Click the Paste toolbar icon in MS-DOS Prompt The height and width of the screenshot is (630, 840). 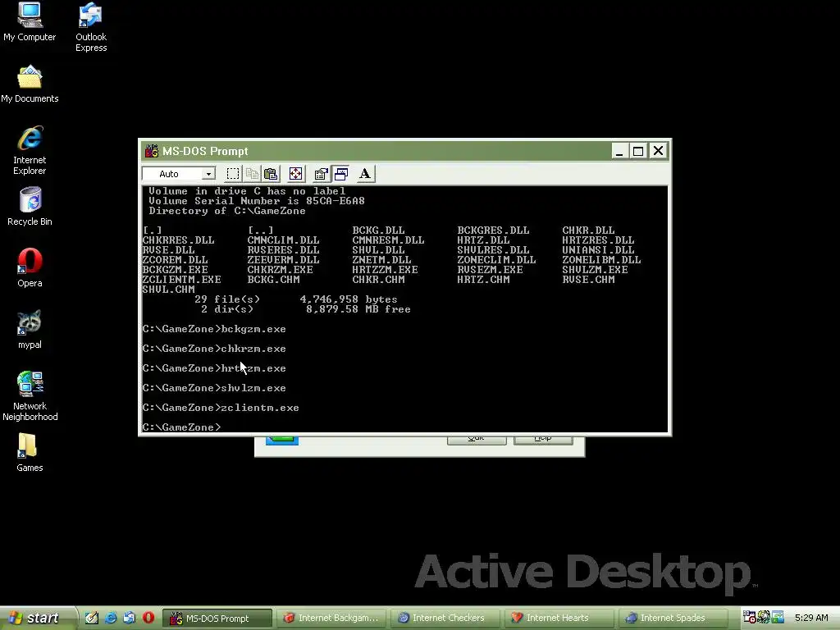point(271,174)
